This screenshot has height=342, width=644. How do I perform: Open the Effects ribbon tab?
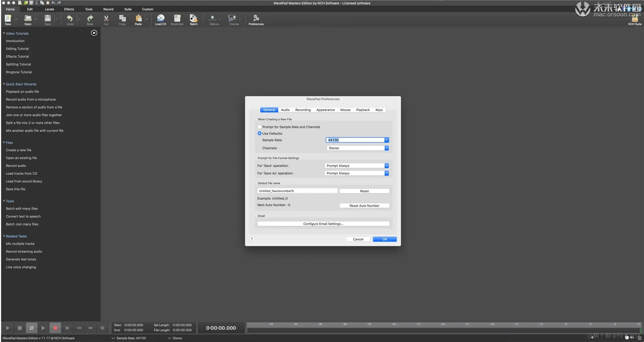tap(69, 9)
